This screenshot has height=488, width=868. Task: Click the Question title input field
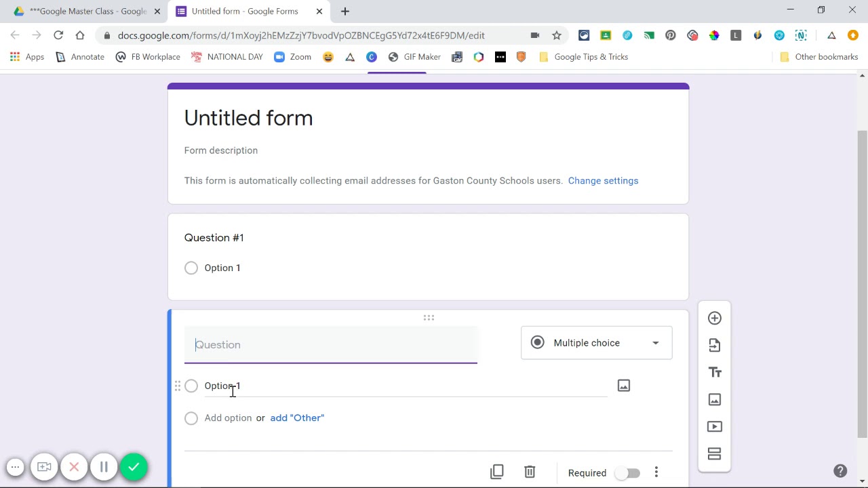tap(331, 345)
